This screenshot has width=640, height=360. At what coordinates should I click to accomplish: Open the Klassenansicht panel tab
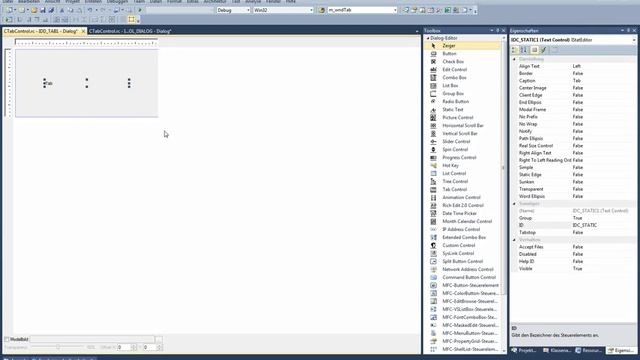(557, 351)
